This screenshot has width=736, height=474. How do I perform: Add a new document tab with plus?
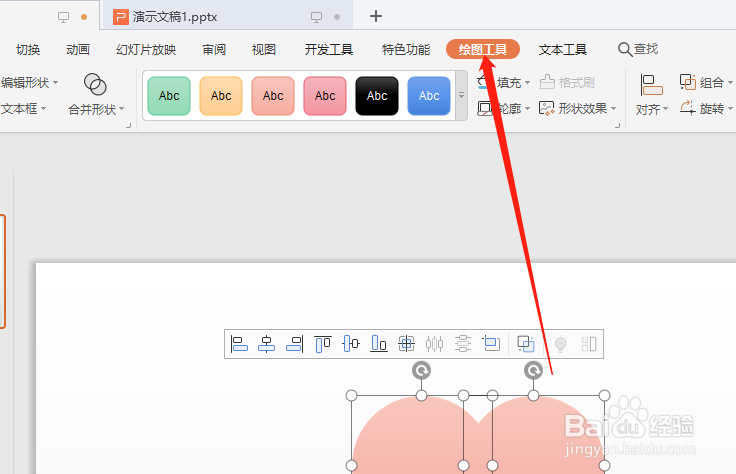[376, 16]
